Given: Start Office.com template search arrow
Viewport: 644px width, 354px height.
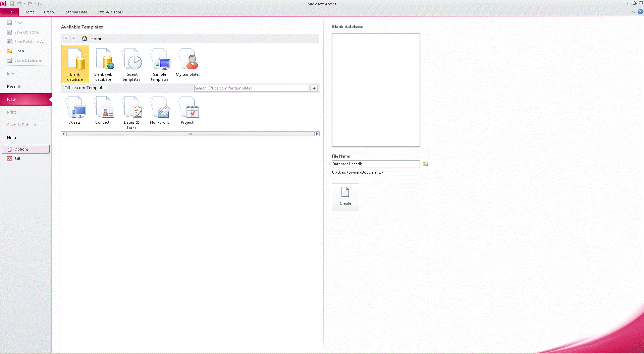Looking at the screenshot, I should 314,88.
